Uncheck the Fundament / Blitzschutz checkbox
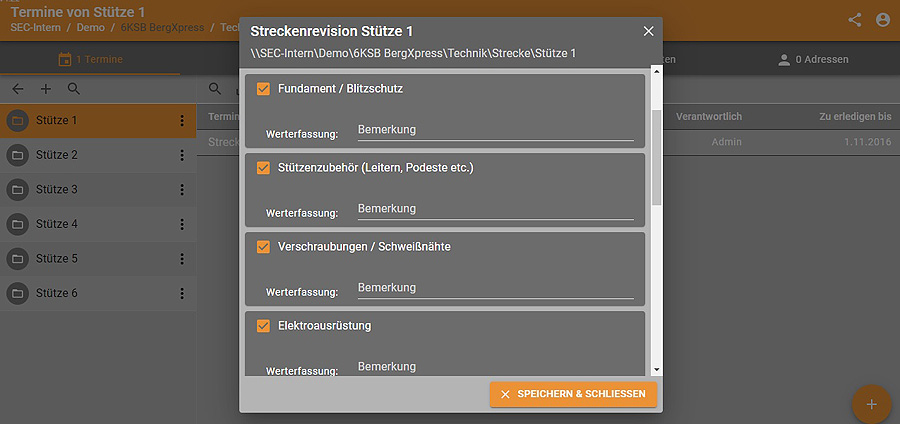Viewport: 900px width, 424px height. (x=264, y=89)
